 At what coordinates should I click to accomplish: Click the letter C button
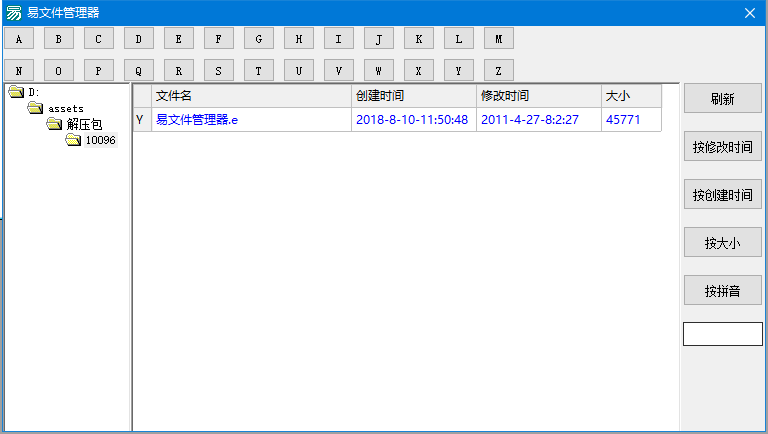click(98, 39)
